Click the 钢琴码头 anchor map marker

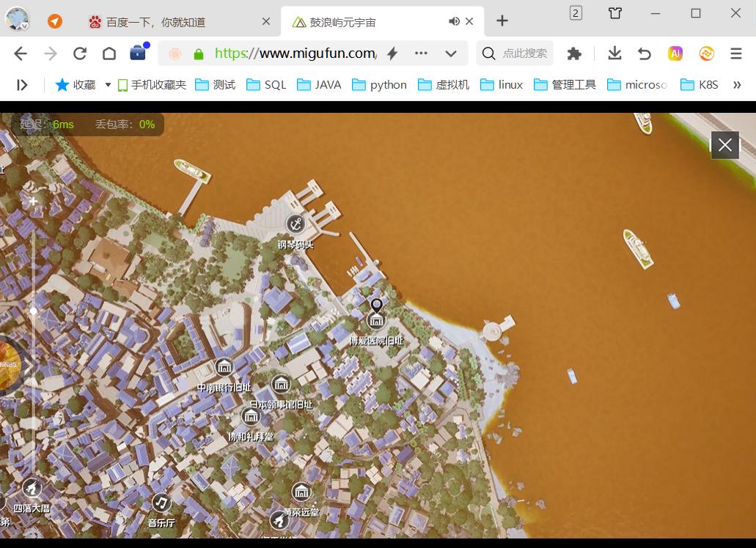(x=296, y=223)
